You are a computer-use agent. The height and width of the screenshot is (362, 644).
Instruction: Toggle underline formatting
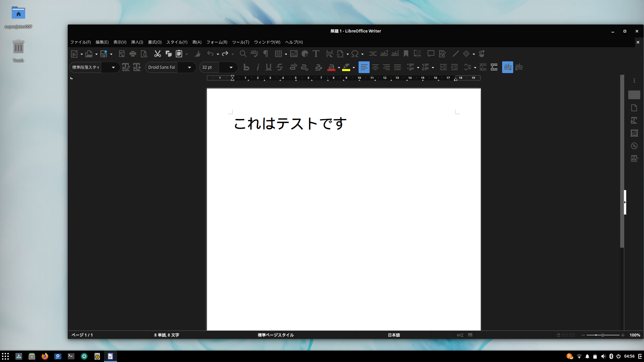268,67
